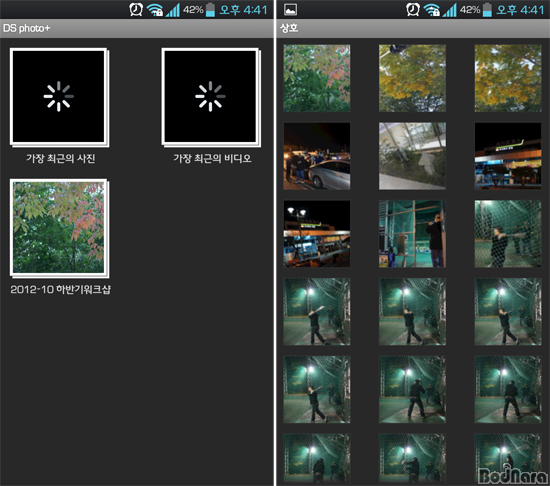550x486 pixels.
Task: Tap the signal strength icon in right status bar
Action: 449,10
